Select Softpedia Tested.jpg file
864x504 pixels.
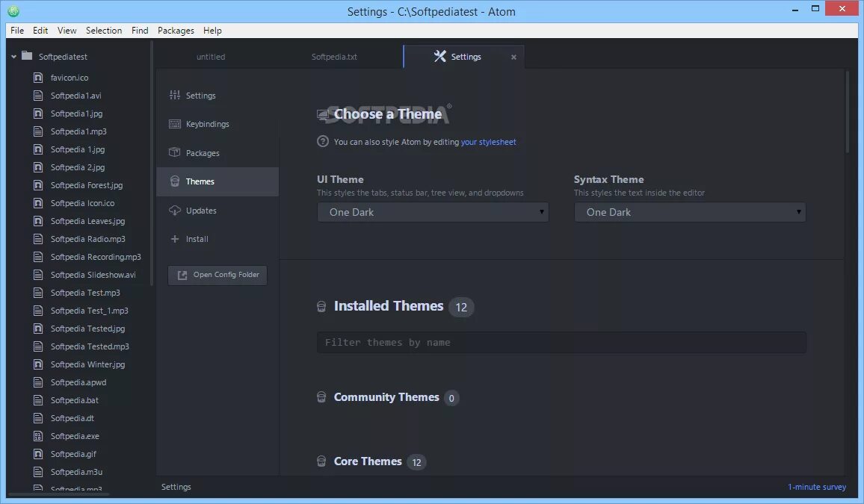(87, 329)
